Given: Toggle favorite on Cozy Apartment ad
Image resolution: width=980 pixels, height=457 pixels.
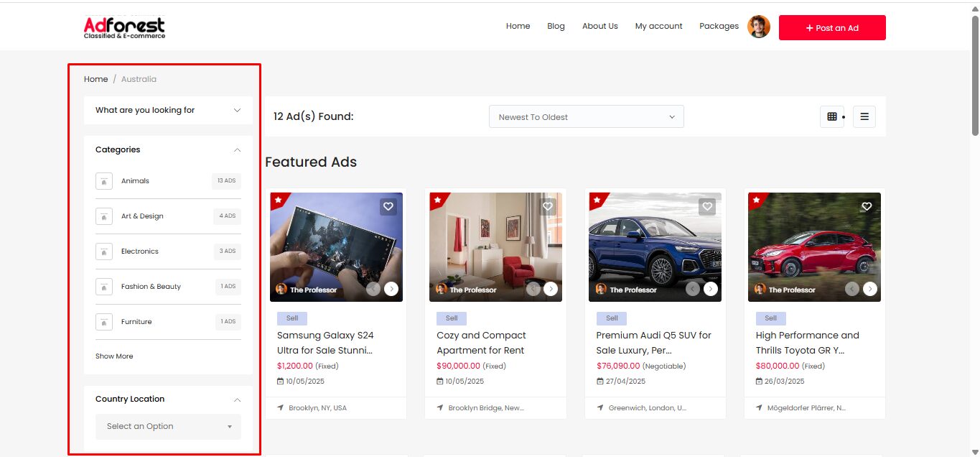Looking at the screenshot, I should click(x=548, y=207).
